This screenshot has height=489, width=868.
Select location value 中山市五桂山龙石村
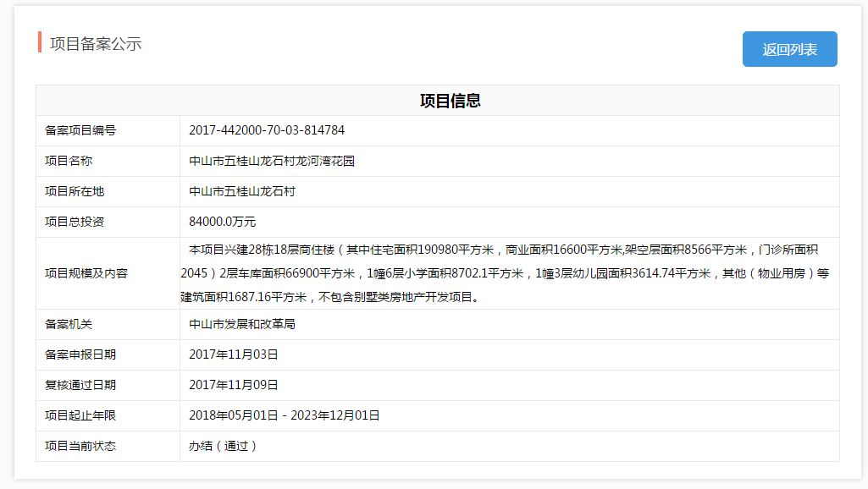click(x=242, y=191)
